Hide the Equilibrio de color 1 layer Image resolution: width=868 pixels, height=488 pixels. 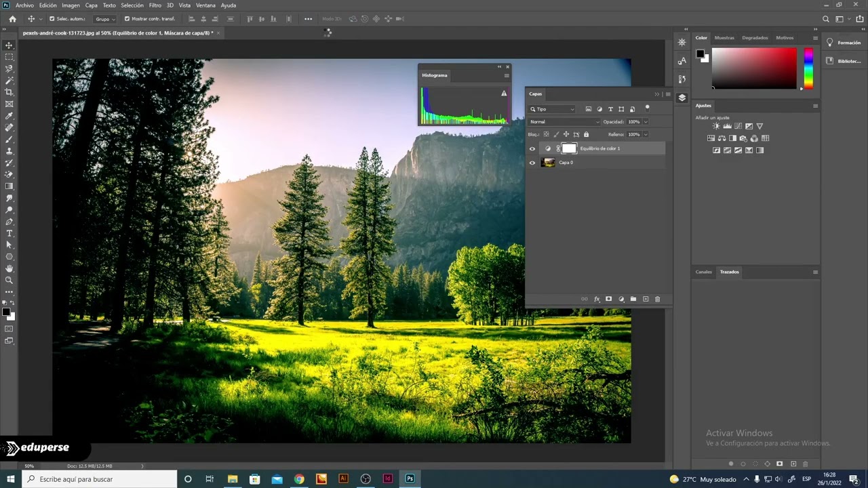pyautogui.click(x=532, y=148)
